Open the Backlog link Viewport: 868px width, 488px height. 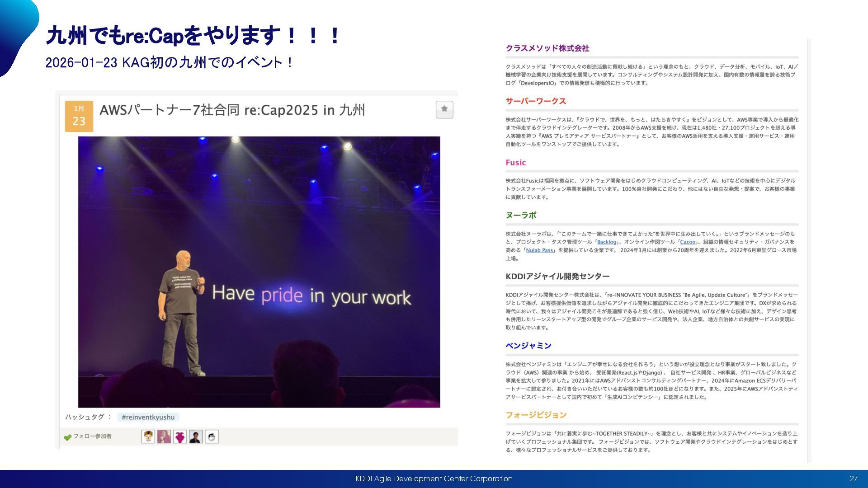coord(607,242)
